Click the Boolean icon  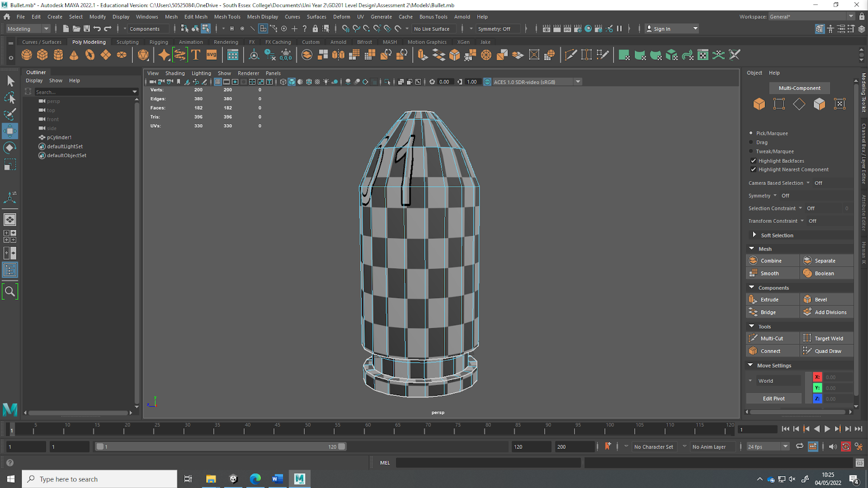tap(807, 273)
